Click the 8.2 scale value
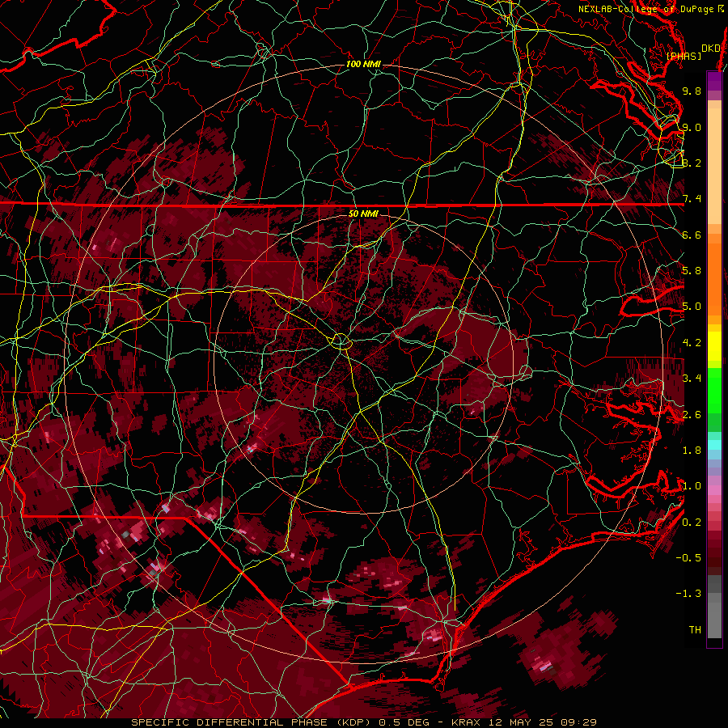Screen dimensions: 728x728 pos(692,163)
